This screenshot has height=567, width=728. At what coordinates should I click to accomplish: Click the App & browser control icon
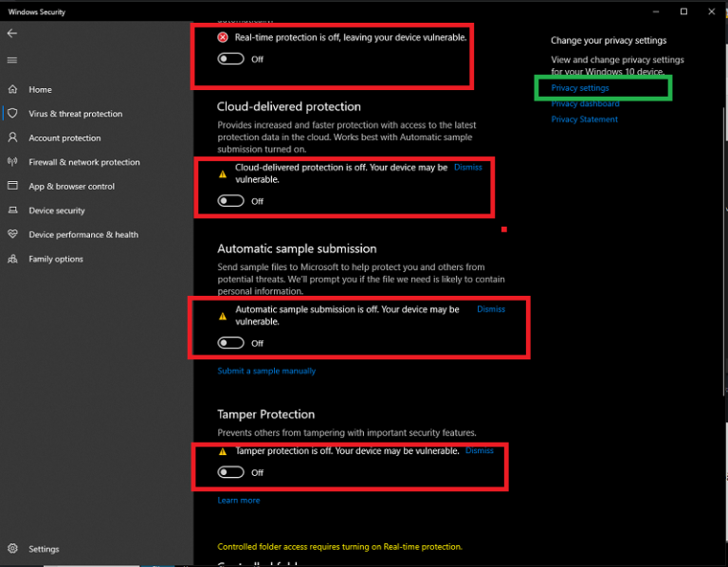(12, 187)
